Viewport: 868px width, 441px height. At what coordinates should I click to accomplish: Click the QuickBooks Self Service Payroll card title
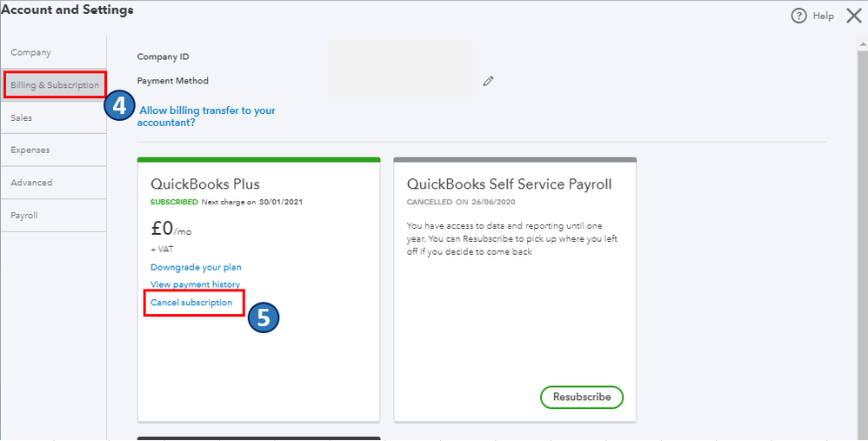[509, 184]
